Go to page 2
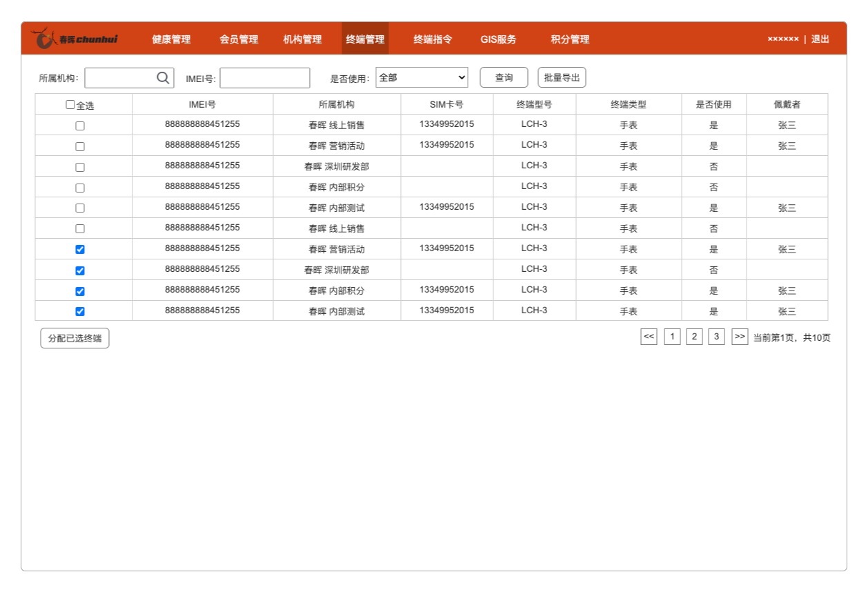 pos(694,337)
